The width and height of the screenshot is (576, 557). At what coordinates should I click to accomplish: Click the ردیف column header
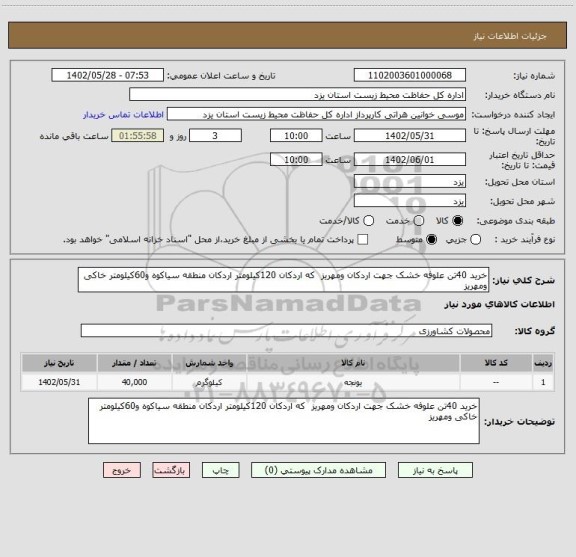click(543, 363)
